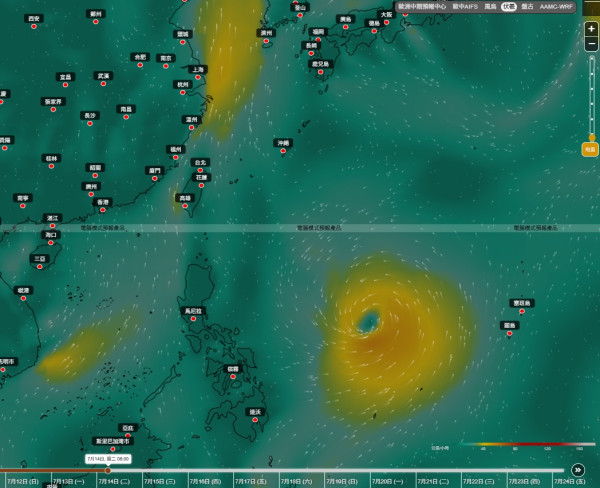Viewport: 600px width, 488px height.
Task: Select 7月23日 on the timeline
Action: [x=524, y=481]
